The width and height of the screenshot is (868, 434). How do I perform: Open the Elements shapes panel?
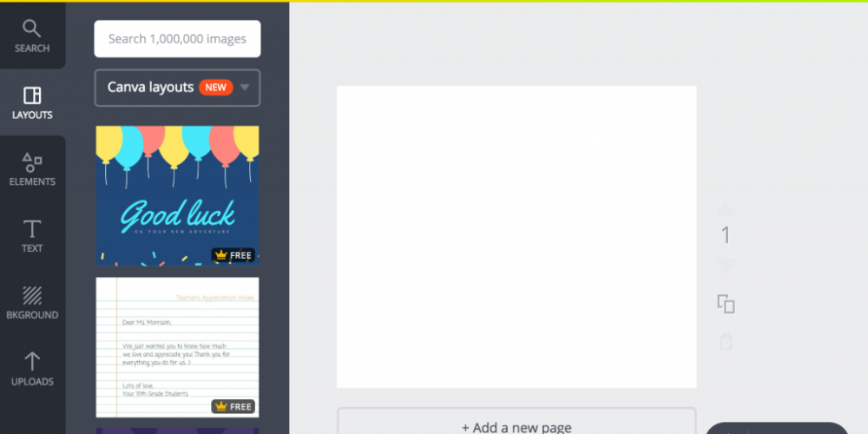(32, 169)
